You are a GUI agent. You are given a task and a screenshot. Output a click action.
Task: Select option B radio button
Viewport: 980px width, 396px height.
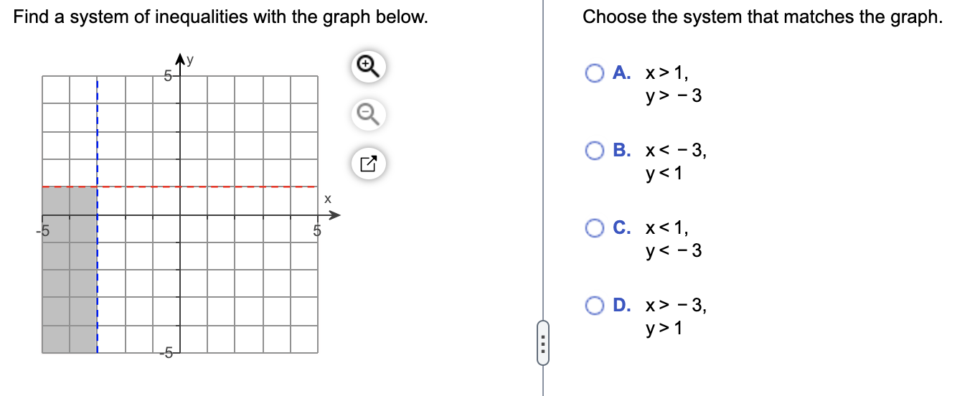595,151
